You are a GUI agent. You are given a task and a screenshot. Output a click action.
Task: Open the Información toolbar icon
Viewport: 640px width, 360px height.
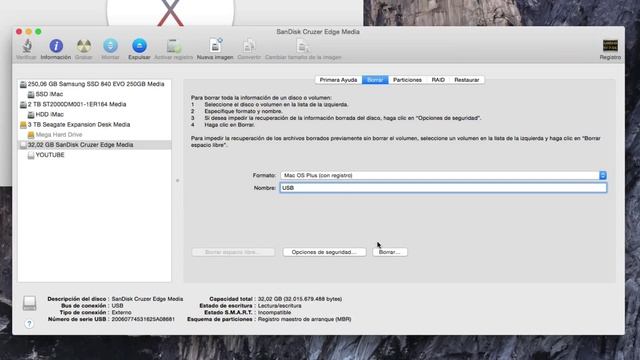pyautogui.click(x=56, y=46)
